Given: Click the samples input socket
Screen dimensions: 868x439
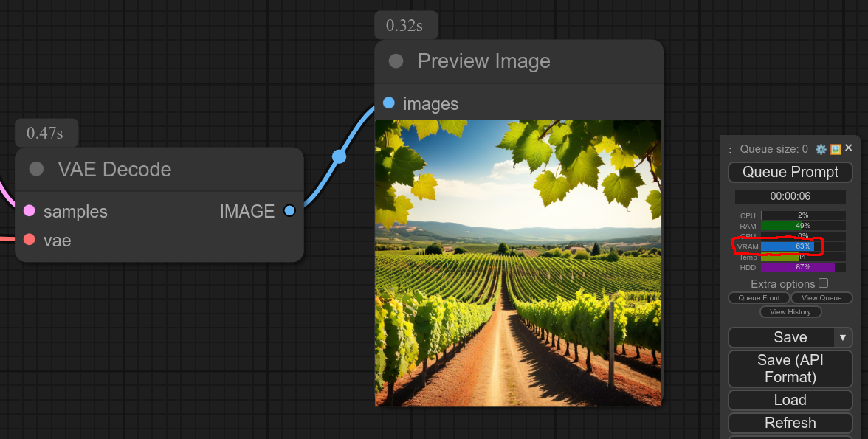Looking at the screenshot, I should [x=30, y=211].
